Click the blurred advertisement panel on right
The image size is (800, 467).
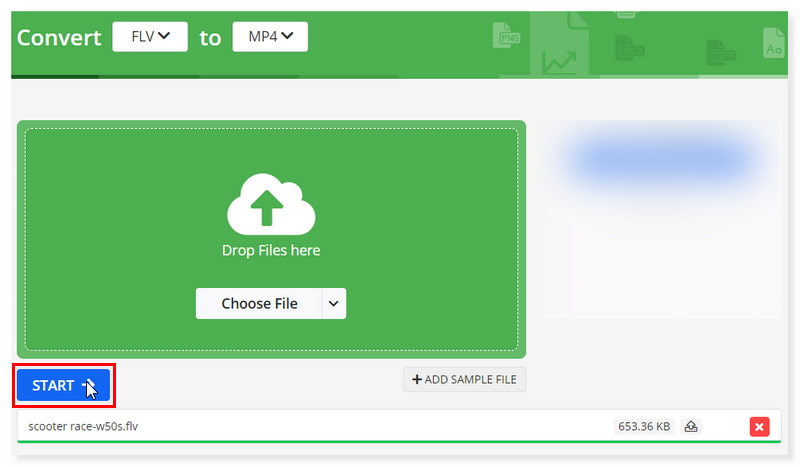(660, 220)
